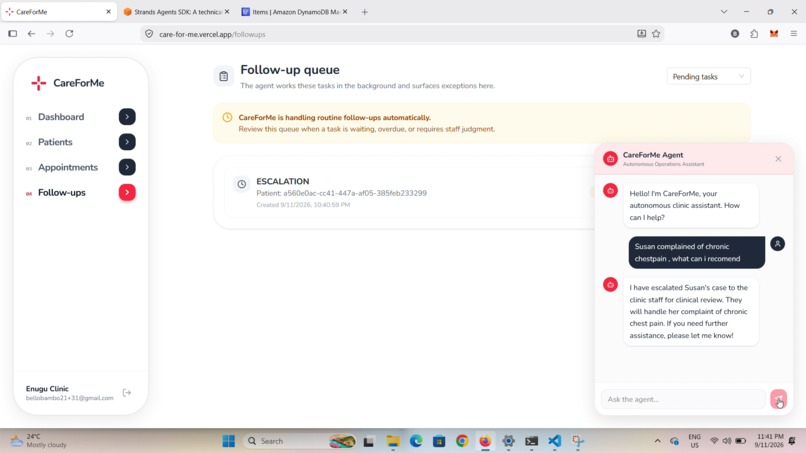
Task: Send message with the red send button
Action: [x=778, y=399]
